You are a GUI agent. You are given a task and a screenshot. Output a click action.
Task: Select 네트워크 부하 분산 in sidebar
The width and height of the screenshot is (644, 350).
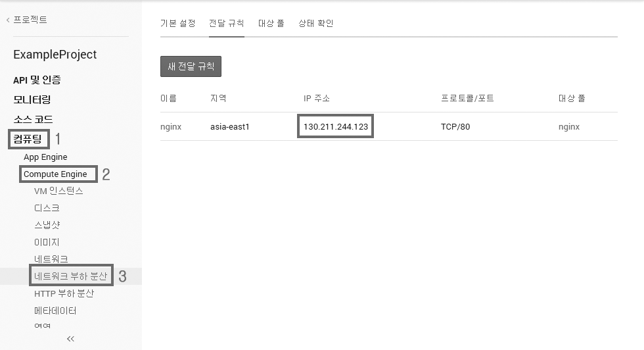point(71,276)
